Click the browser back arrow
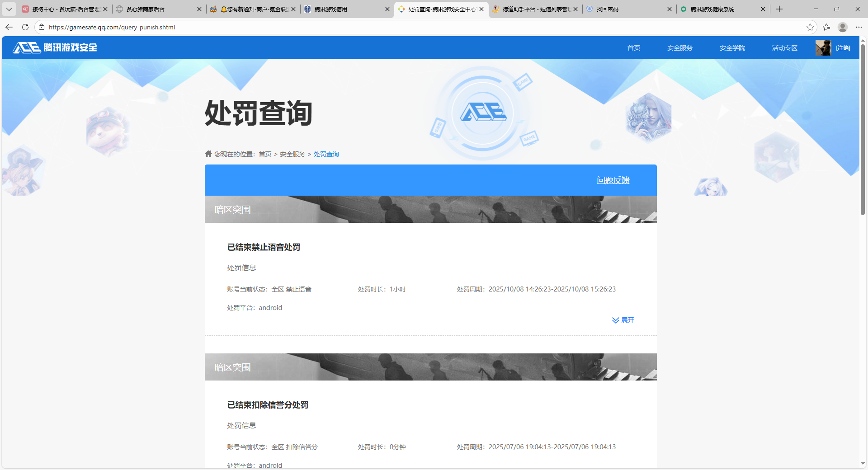 9,27
